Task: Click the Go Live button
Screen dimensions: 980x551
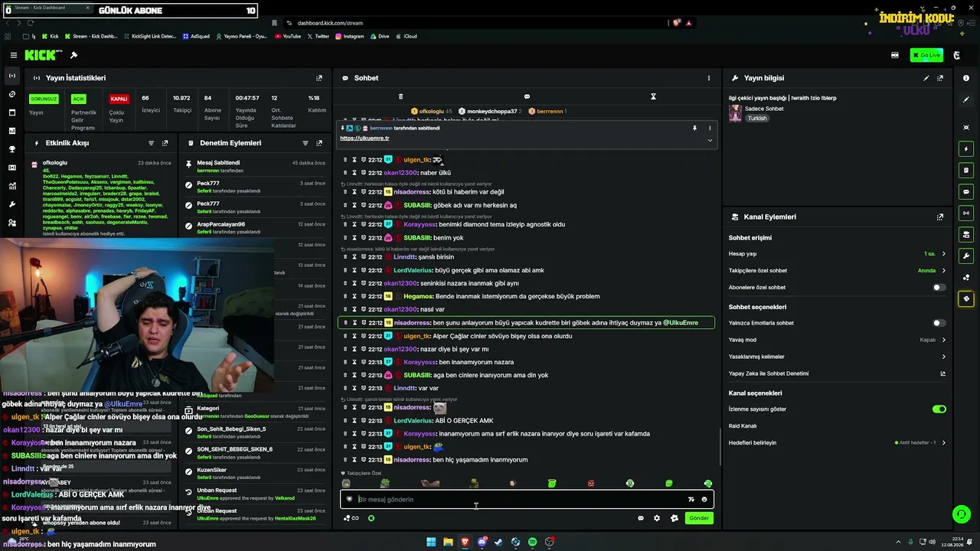Action: tap(926, 55)
